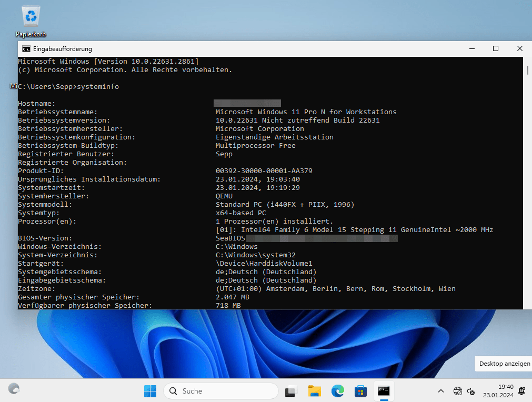Click "Standard PC (i440FX + PIIX, 1996)" text
This screenshot has height=402, width=532.
(x=285, y=205)
